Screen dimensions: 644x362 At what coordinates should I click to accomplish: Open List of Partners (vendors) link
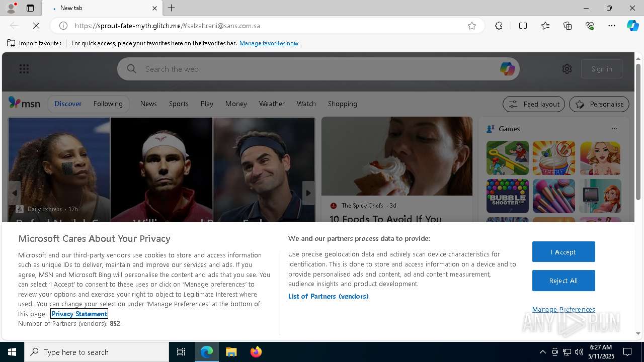point(329,296)
